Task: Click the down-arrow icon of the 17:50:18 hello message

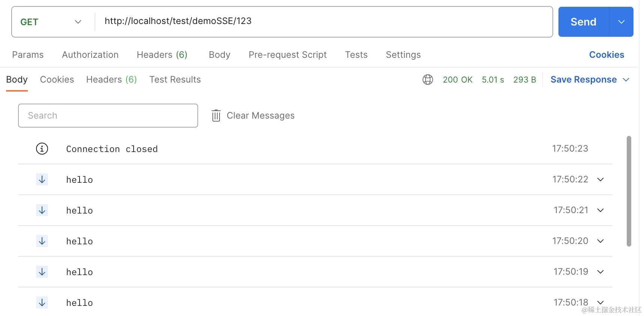Action: point(42,302)
